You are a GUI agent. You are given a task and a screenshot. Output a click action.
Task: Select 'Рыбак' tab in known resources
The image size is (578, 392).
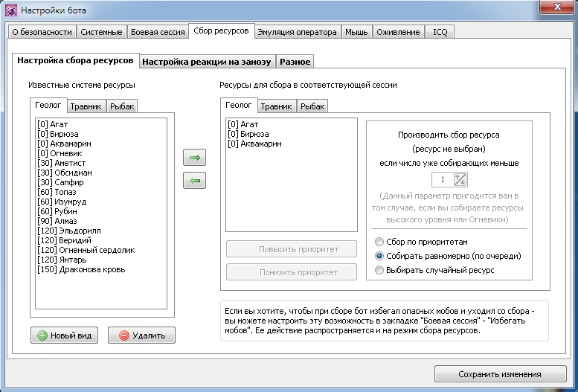pyautogui.click(x=122, y=106)
